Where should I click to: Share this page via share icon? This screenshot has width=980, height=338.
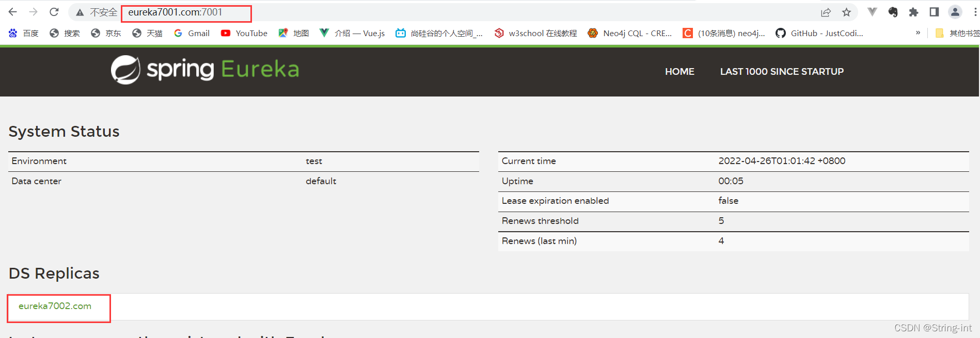pyautogui.click(x=826, y=12)
